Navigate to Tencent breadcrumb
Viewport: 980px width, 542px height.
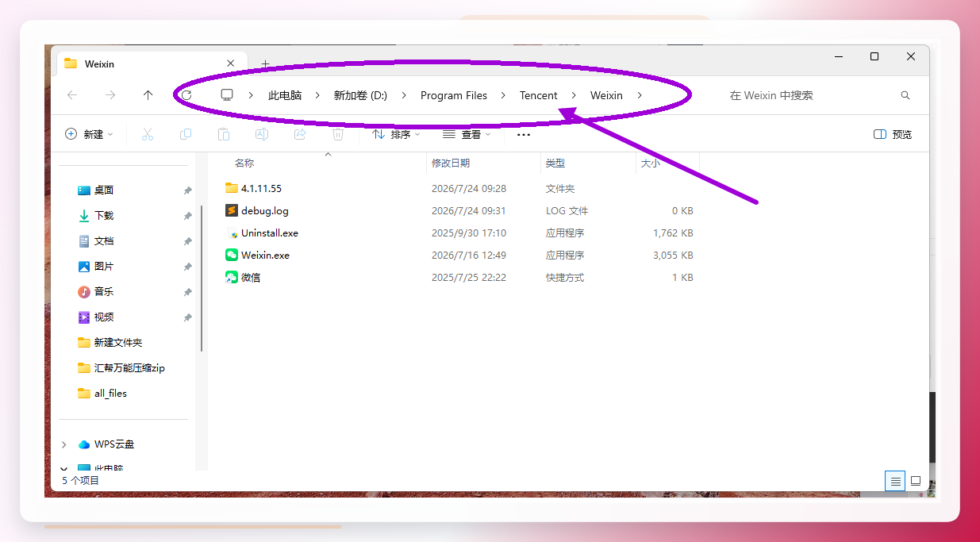[x=539, y=95]
